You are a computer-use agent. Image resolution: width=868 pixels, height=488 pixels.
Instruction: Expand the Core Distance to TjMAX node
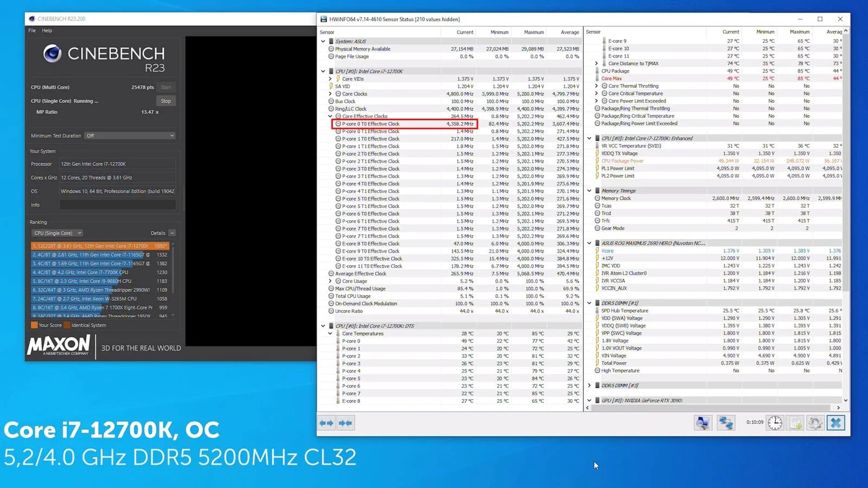click(x=597, y=63)
